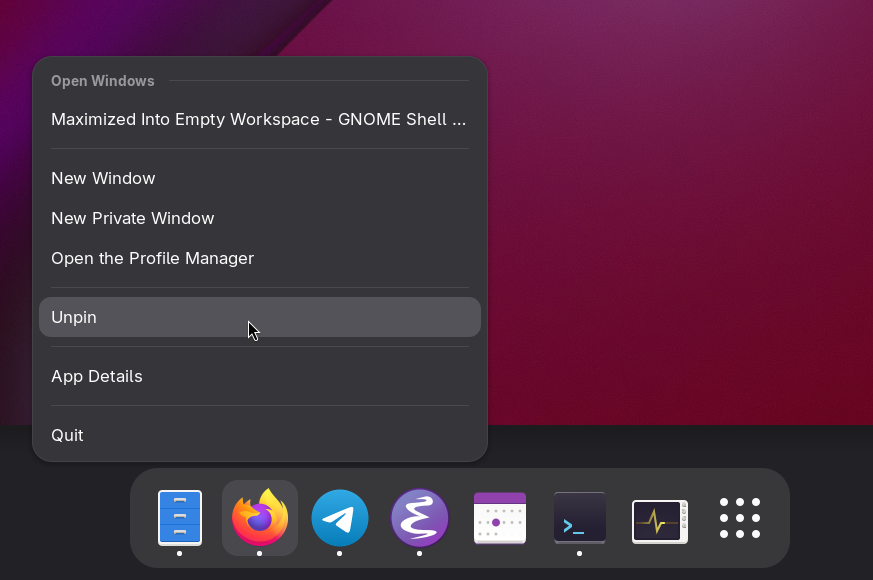Click the Open Windows section header

[103, 81]
